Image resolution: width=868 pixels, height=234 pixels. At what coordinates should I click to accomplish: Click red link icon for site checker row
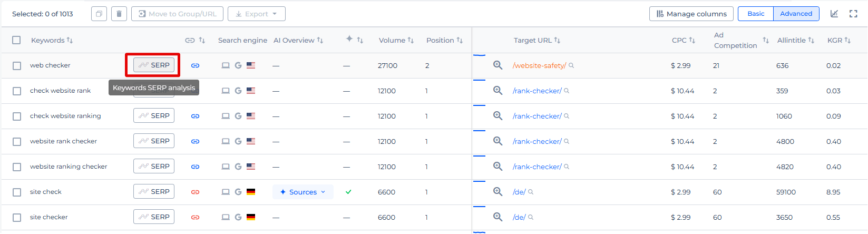pos(195,217)
